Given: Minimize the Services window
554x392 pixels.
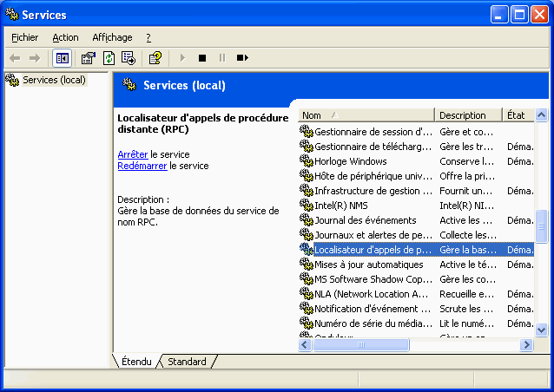Looking at the screenshot, I should click(499, 15).
